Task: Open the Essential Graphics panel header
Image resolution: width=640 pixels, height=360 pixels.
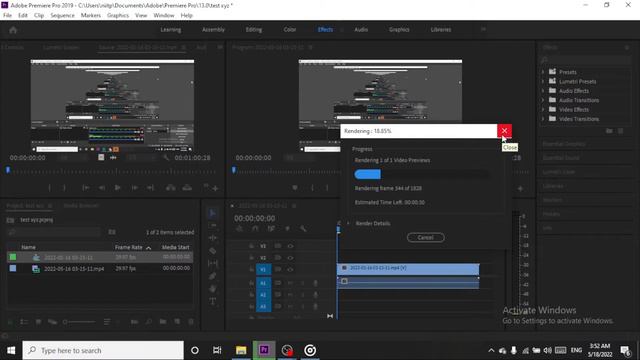Action: [x=564, y=144]
